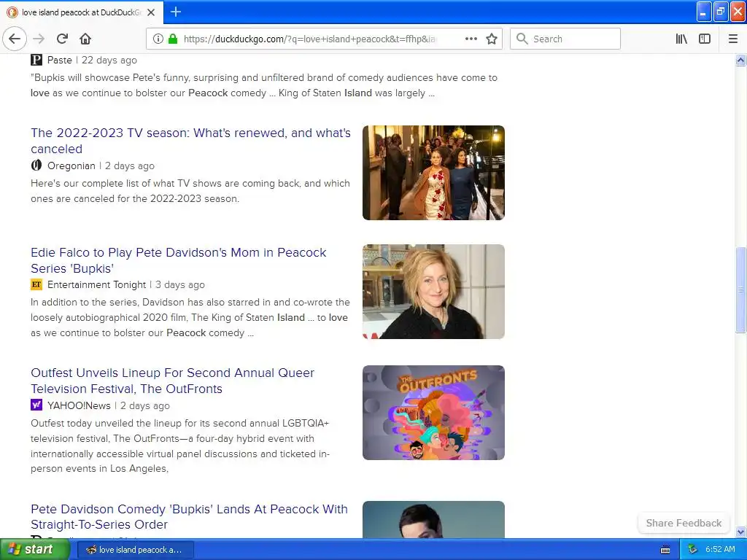
Task: Open Edie Falco Bupkis article link
Action: [x=178, y=260]
